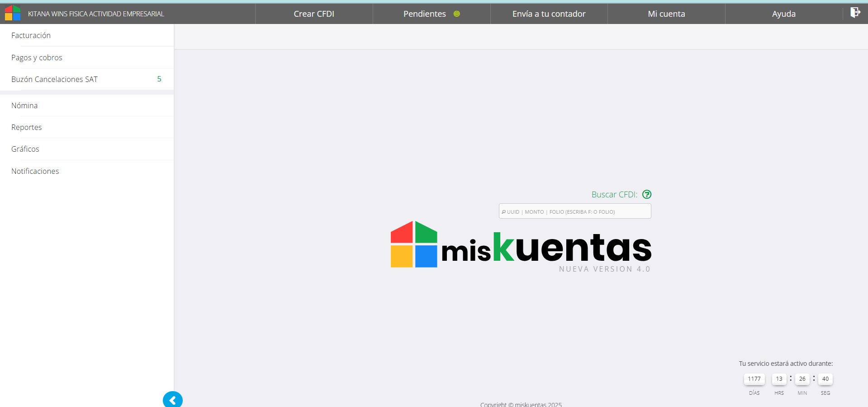Viewport: 868px width, 407px height.
Task: Click the large miskuentas house logo
Action: [414, 244]
